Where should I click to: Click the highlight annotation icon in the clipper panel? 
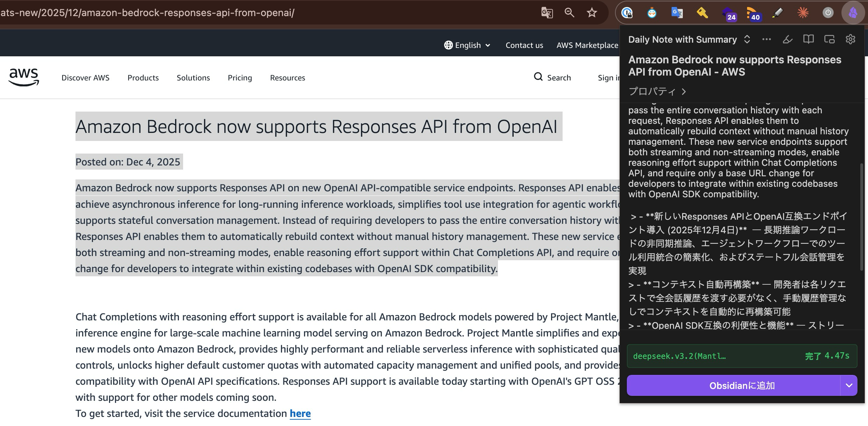point(787,40)
